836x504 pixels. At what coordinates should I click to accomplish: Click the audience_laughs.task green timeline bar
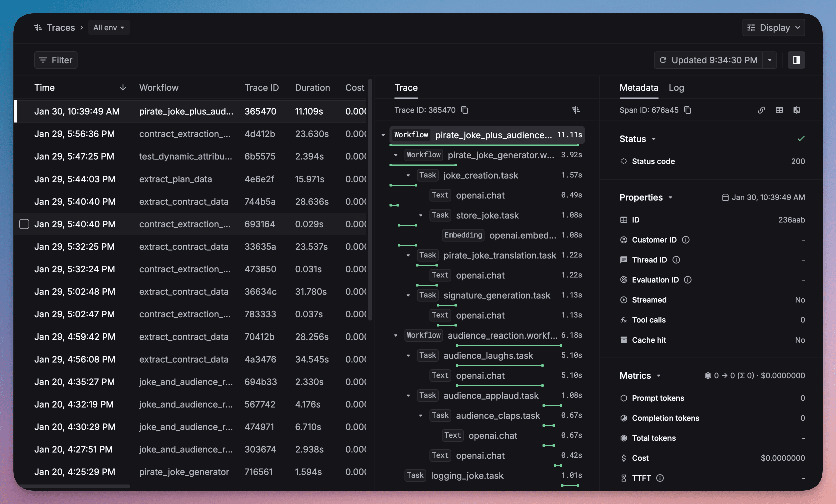tap(500, 365)
